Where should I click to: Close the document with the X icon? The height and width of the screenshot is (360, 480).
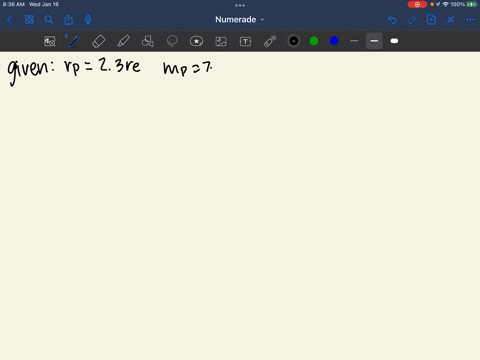[x=451, y=20]
